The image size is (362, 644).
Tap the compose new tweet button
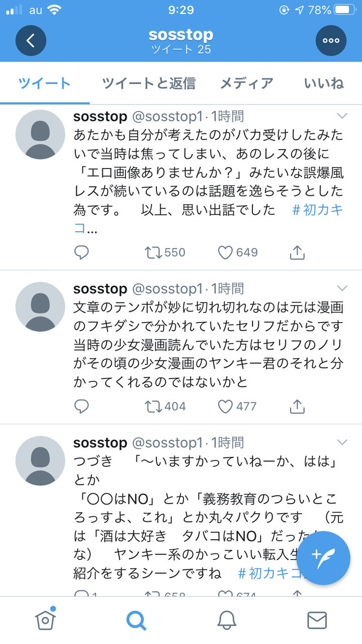pos(323,558)
